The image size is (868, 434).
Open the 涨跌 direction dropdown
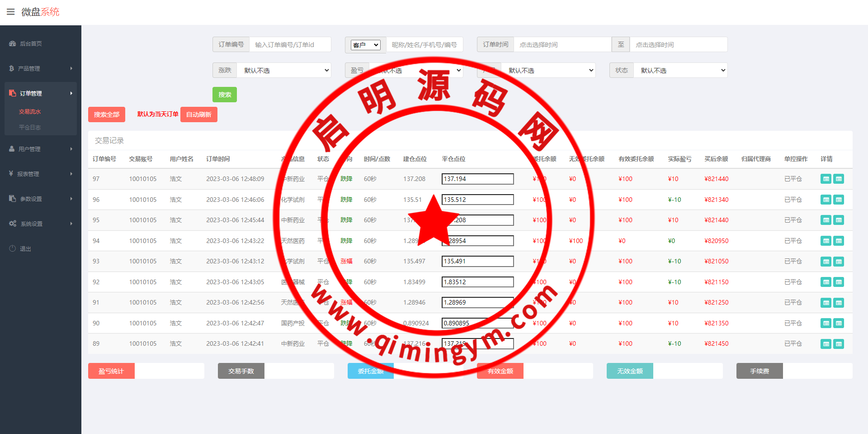(284, 71)
